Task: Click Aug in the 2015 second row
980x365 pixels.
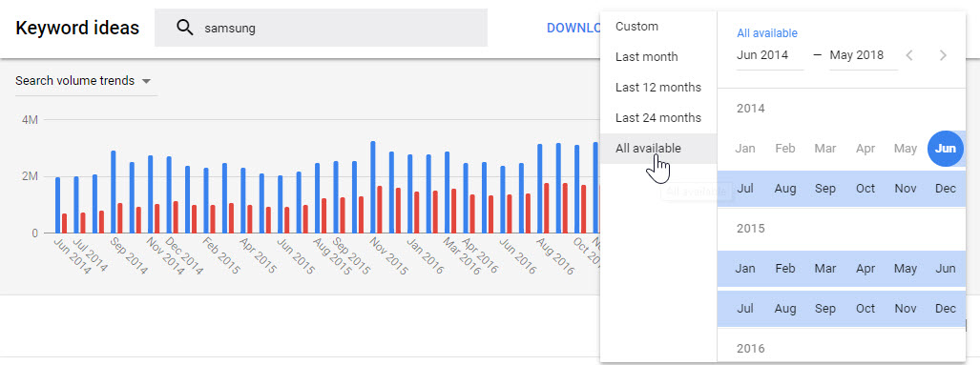Action: click(x=785, y=309)
